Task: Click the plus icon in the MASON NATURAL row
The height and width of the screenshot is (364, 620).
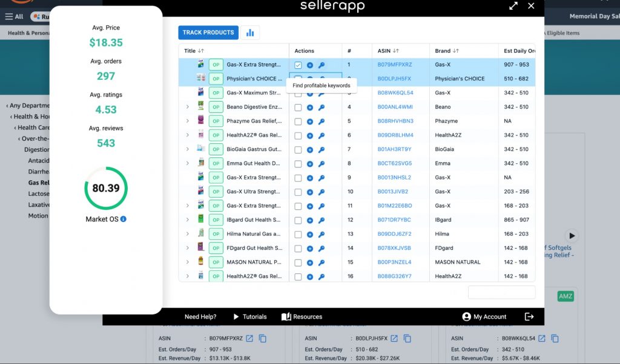Action: pos(310,262)
